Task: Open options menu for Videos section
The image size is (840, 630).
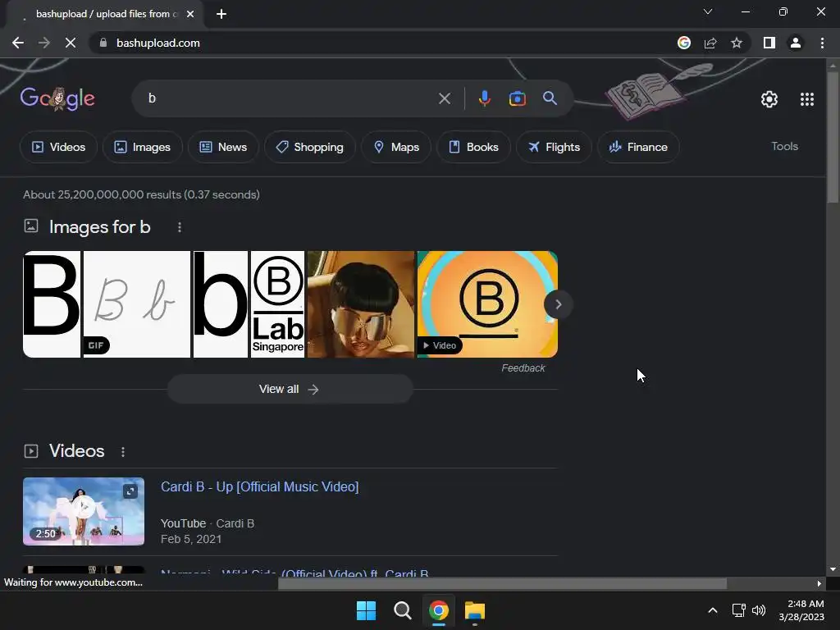Action: tap(123, 452)
